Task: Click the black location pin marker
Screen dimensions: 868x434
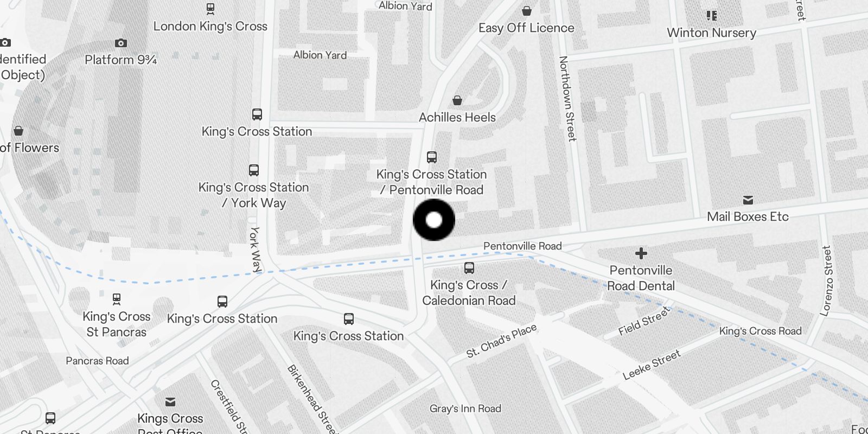Action: click(434, 220)
